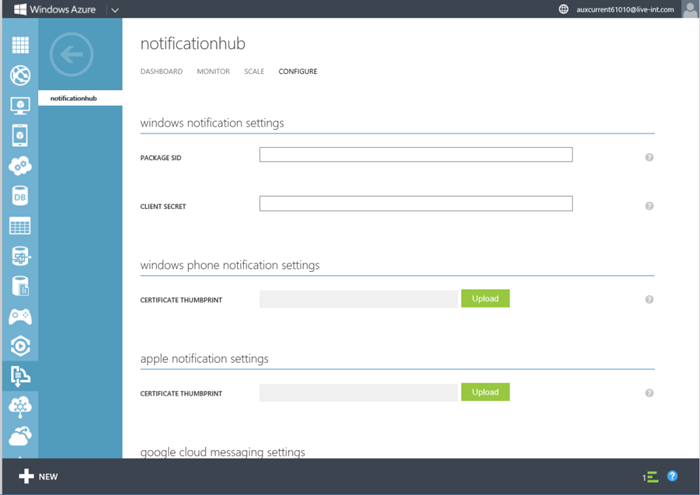
Task: Open help icon for Windows Phone certificate
Action: tap(650, 299)
